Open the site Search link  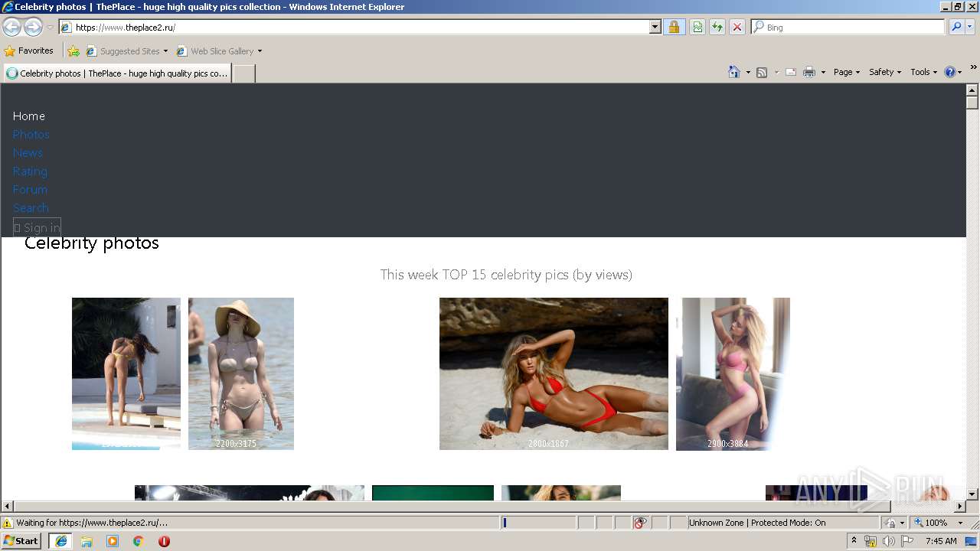31,208
